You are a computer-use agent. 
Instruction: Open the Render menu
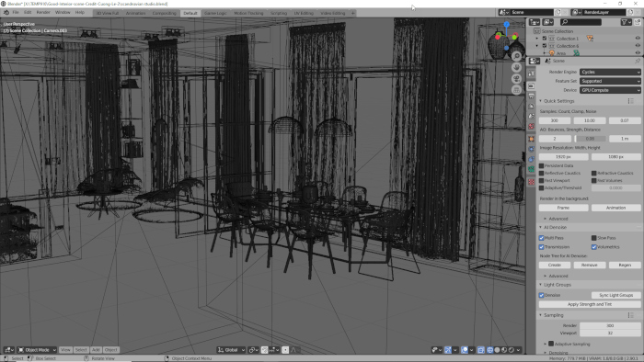click(x=43, y=12)
